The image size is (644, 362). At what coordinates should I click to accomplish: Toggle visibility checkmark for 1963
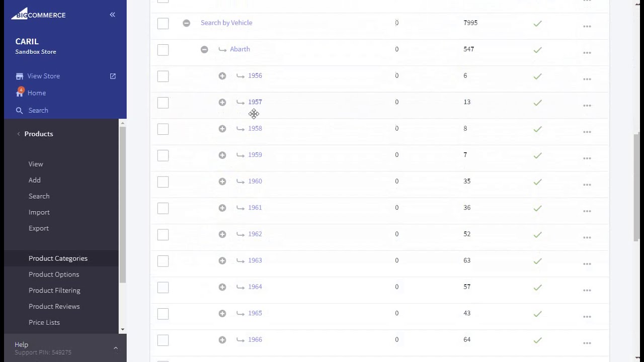[537, 261]
